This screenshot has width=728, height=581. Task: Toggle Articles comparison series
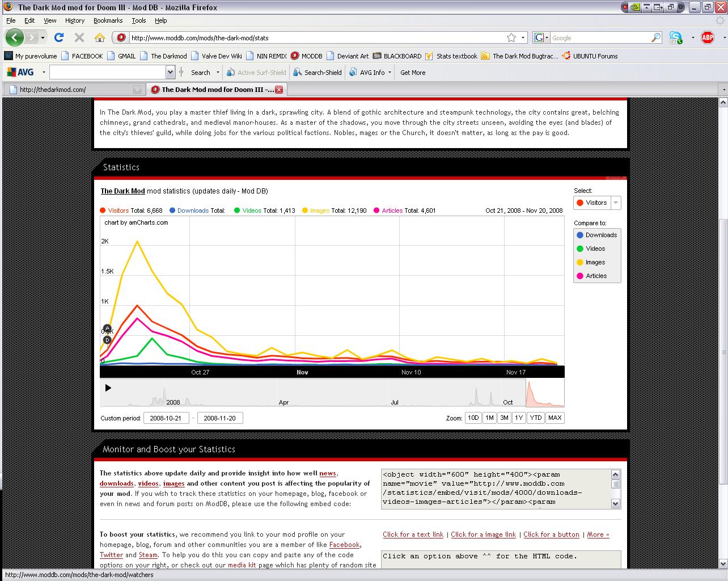[x=591, y=276]
